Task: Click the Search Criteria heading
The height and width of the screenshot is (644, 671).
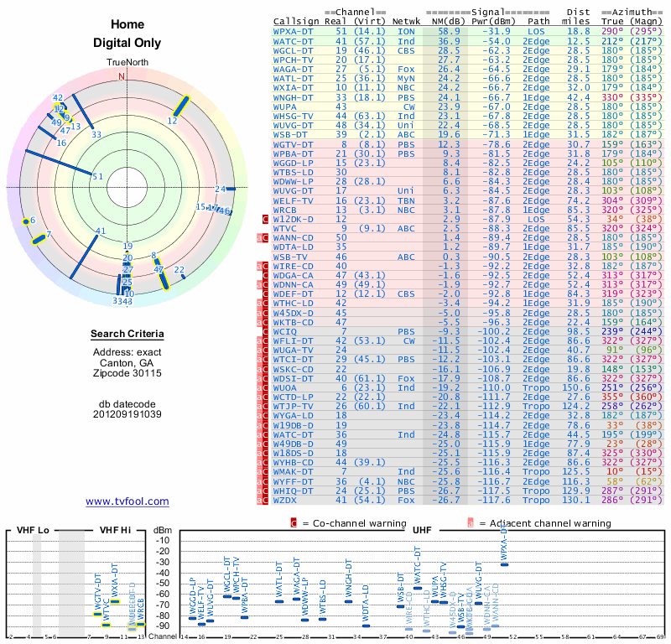Action: [127, 334]
